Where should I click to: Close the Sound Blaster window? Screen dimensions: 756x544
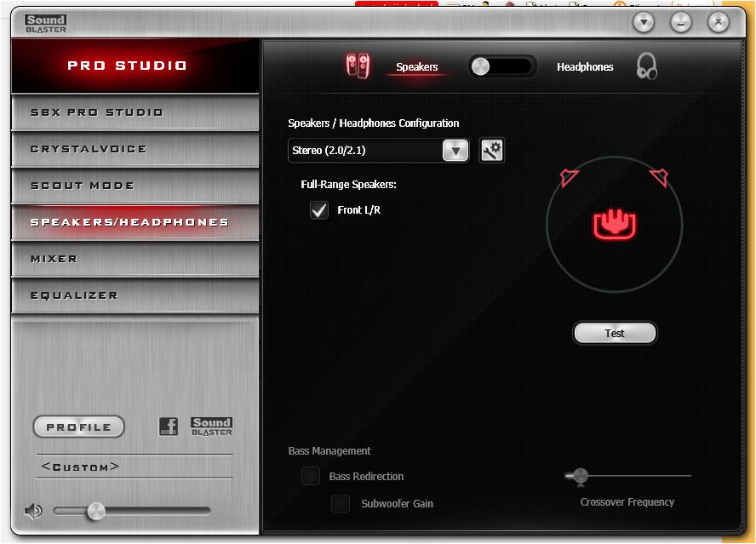(x=719, y=22)
